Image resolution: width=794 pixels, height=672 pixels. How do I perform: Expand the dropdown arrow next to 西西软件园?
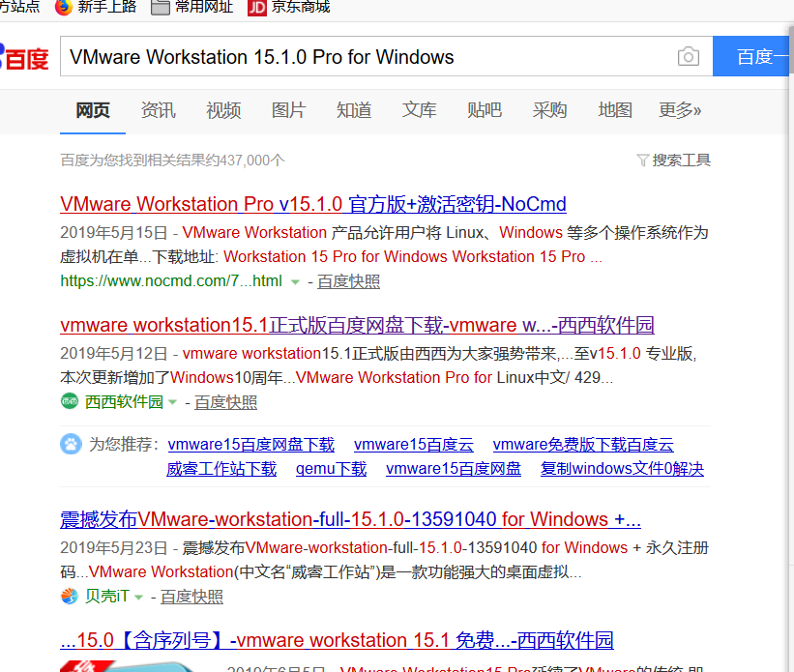175,402
